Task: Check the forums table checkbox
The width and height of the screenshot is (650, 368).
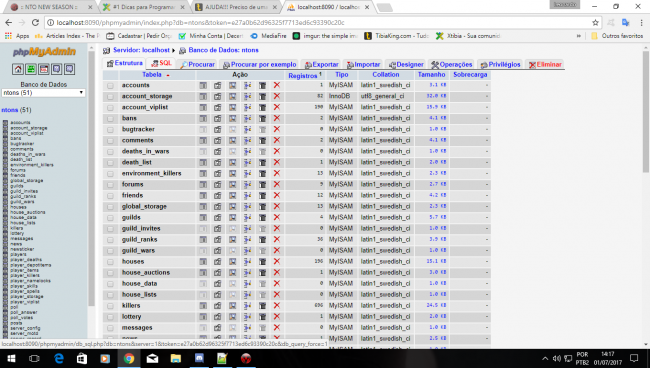Action: coord(110,185)
